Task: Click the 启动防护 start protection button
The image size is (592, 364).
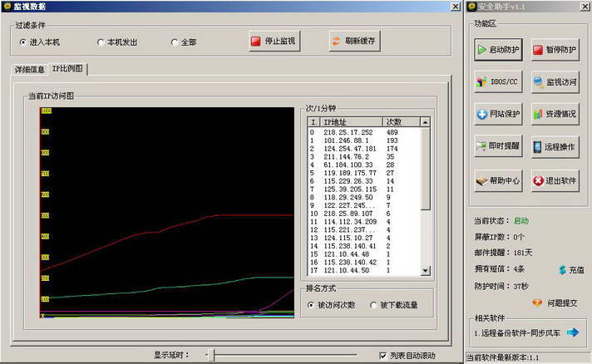Action: (498, 50)
